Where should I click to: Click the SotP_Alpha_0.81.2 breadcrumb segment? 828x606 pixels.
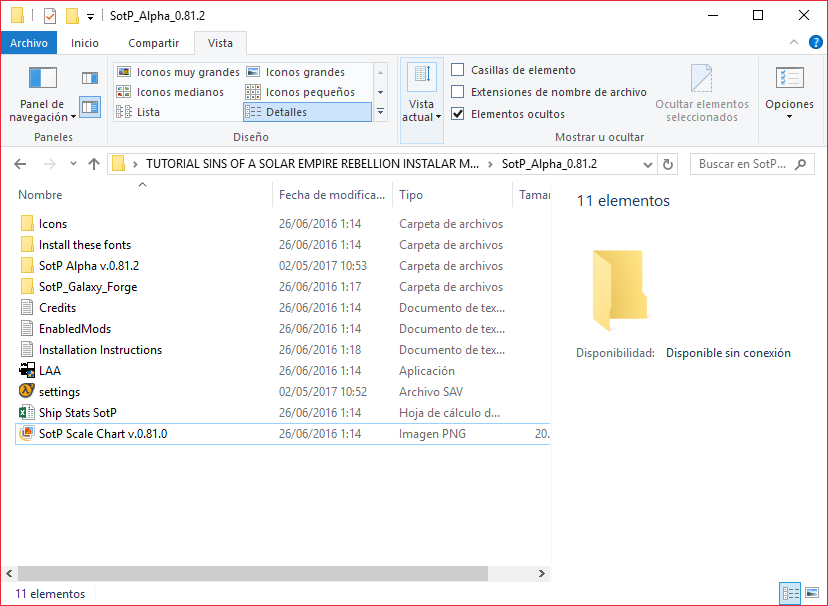point(549,164)
